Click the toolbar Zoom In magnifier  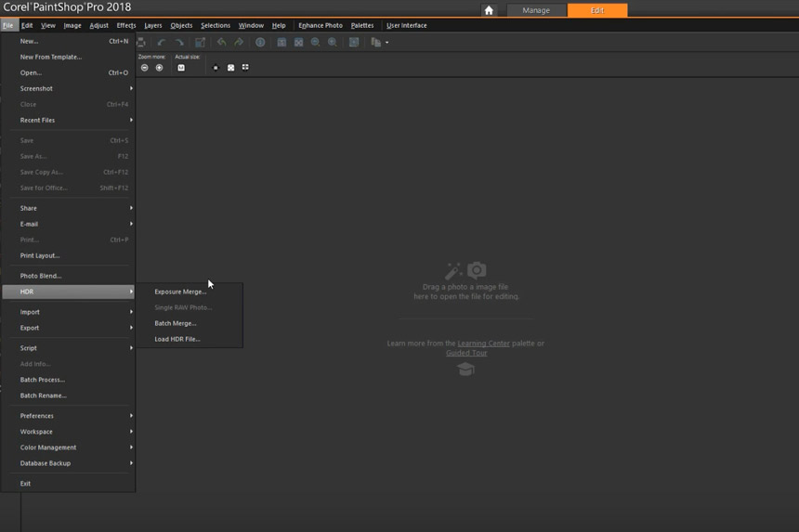coord(333,43)
